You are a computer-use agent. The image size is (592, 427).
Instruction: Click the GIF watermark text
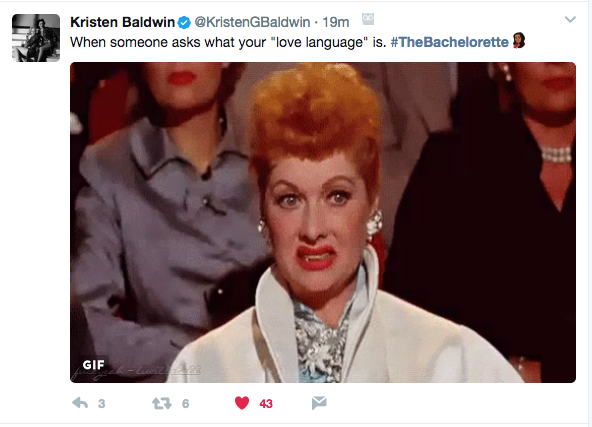pyautogui.click(x=136, y=371)
